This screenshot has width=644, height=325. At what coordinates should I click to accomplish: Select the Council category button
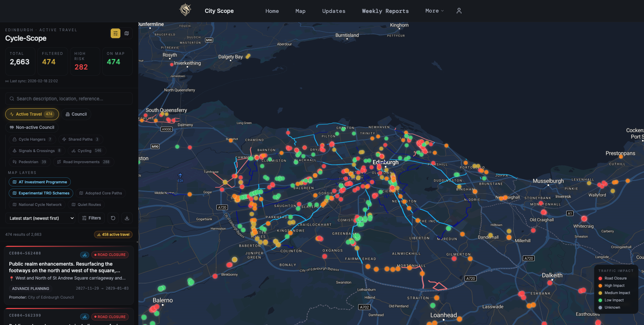coord(76,114)
